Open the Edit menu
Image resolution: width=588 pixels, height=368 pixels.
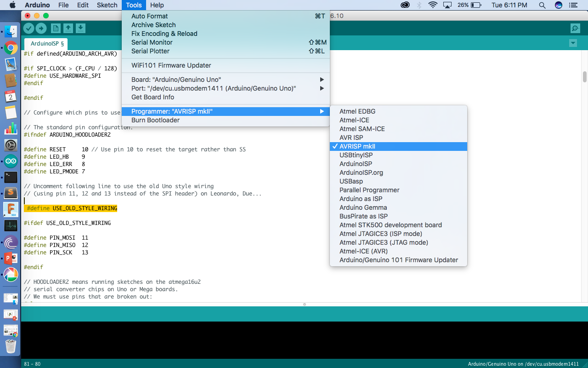coord(83,5)
